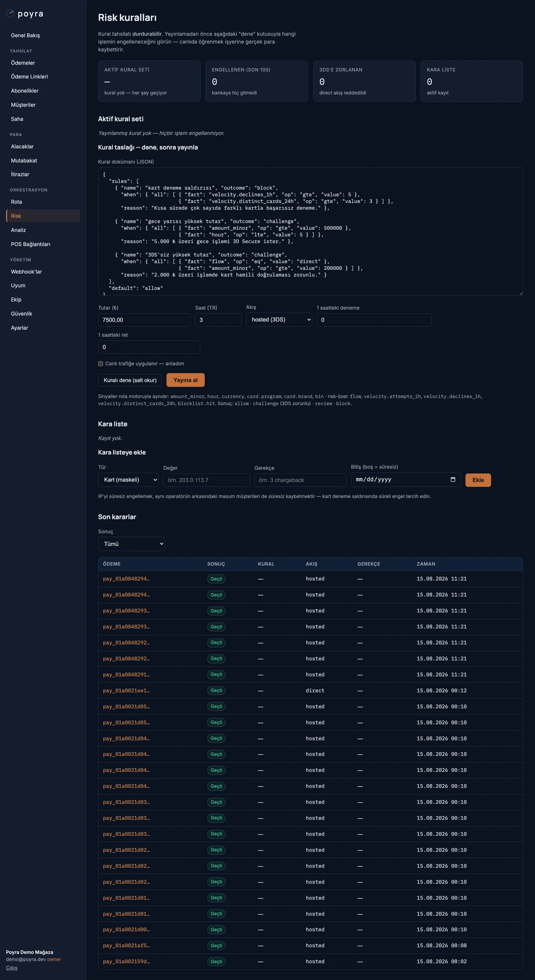Open Müşteriler in the sidebar
This screenshot has height=980, width=535.
pos(43,105)
